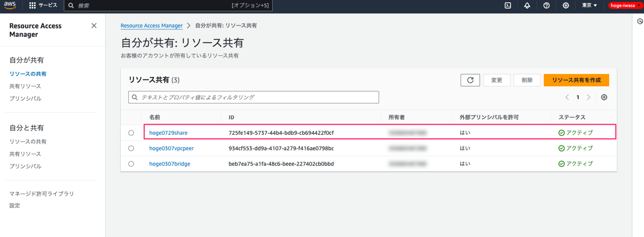644x237 pixels.
Task: Go to next page of results
Action: (588, 97)
